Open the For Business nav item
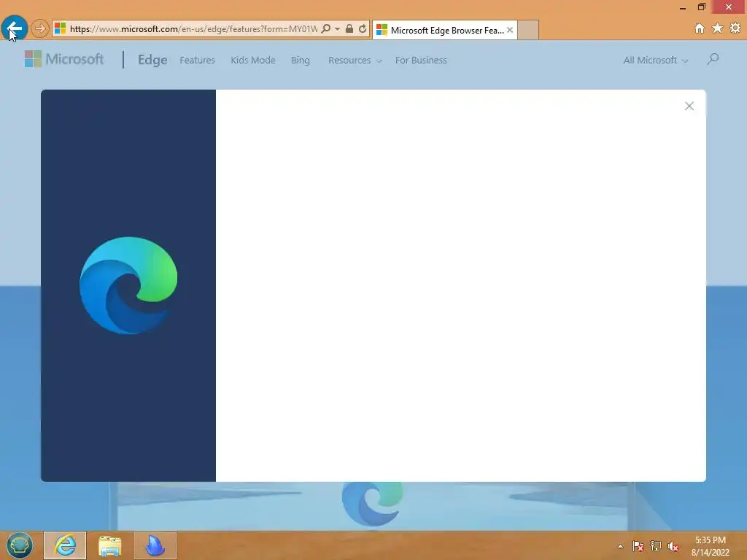Viewport: 747px width, 560px height. (421, 60)
